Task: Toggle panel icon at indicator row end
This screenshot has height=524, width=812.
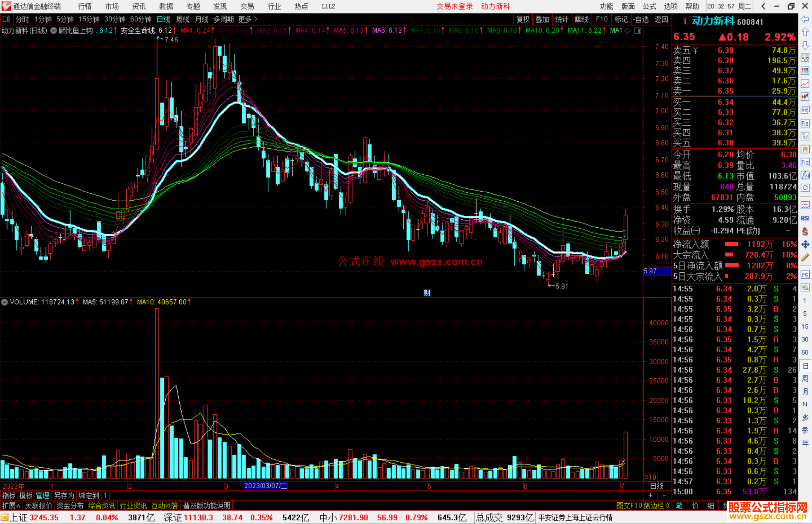Action: coord(638,31)
